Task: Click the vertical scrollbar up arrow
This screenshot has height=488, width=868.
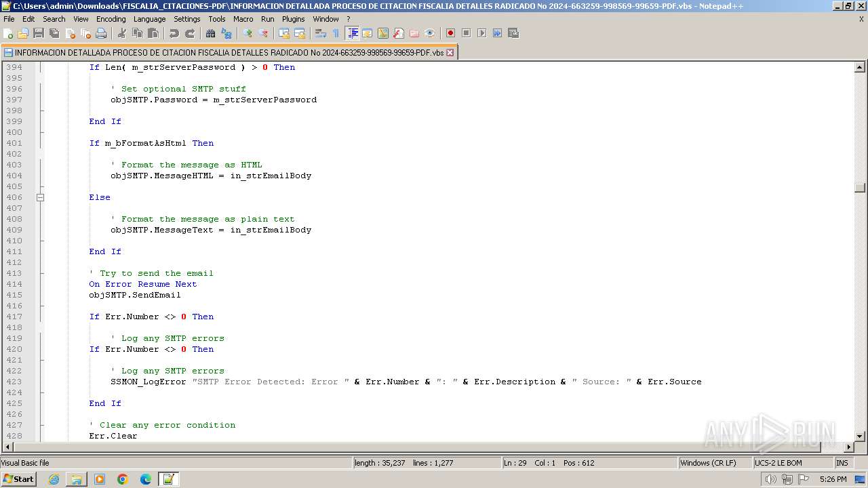Action: tap(860, 67)
